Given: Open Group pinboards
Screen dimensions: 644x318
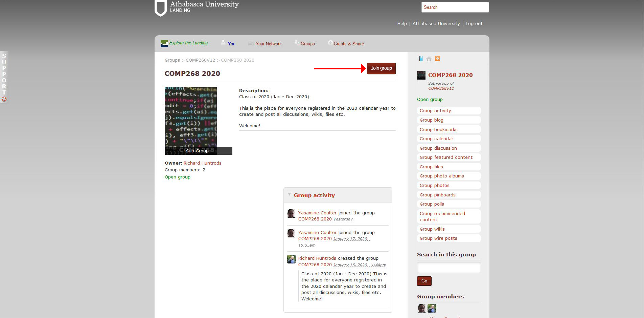Looking at the screenshot, I should (x=449, y=195).
